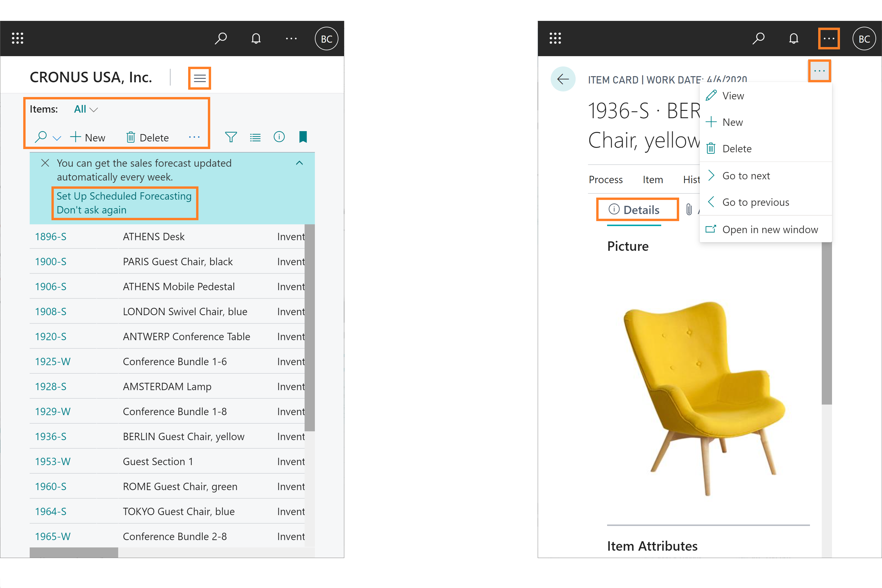
Task: Click Set Up Scheduled Forecasting link
Action: click(125, 196)
